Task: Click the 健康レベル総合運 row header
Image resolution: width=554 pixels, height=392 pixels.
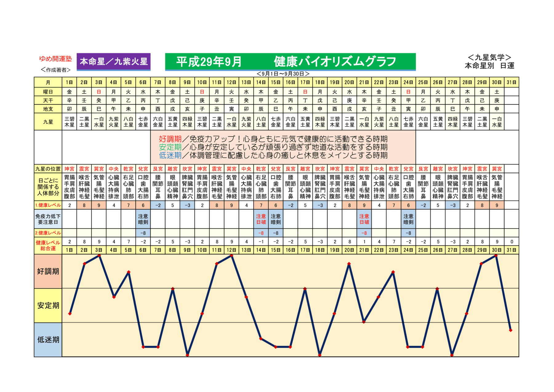Action: tap(48, 245)
